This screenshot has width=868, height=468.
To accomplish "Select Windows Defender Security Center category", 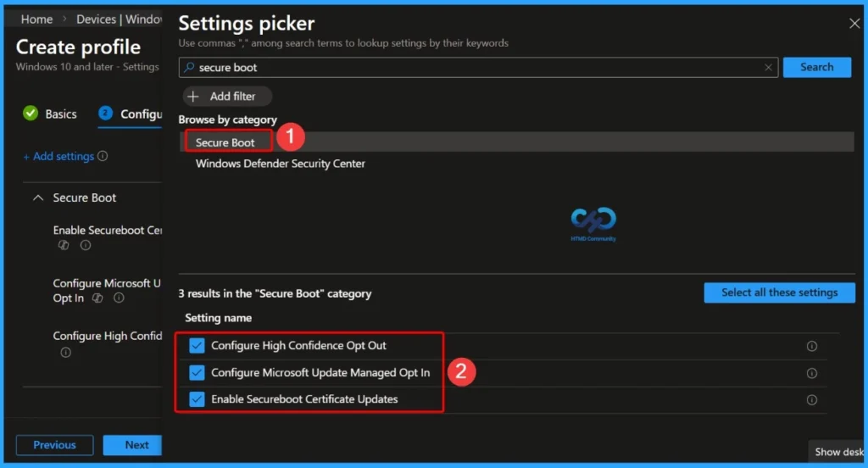I will click(x=280, y=164).
